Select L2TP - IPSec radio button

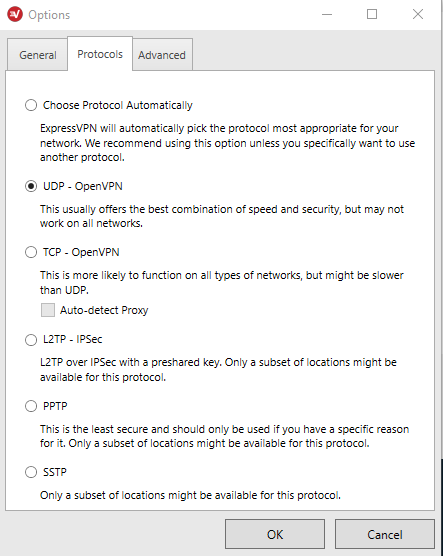(31, 340)
